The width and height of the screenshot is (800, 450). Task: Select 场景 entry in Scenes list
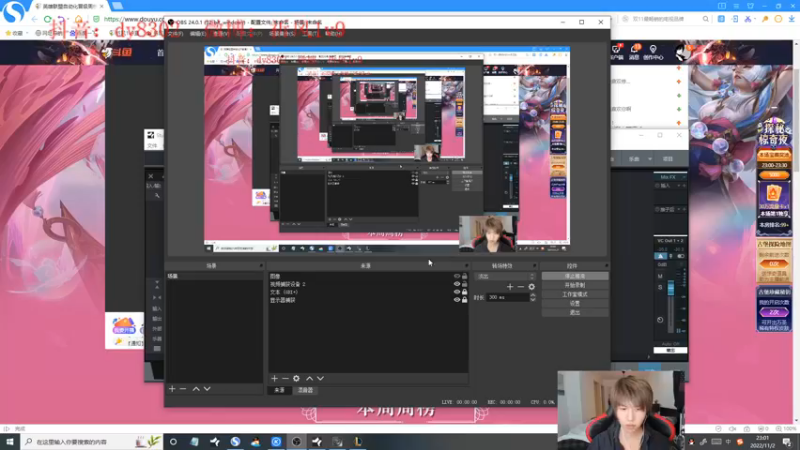pyautogui.click(x=214, y=276)
